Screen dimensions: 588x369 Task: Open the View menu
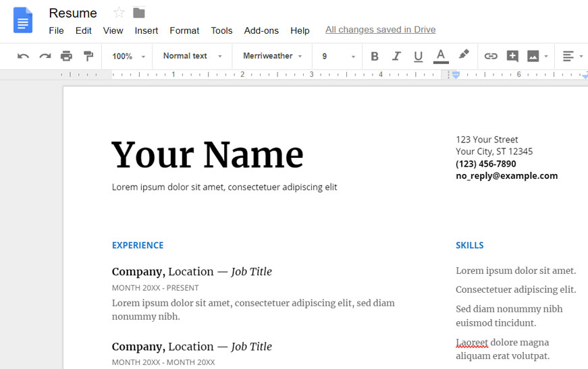(x=113, y=31)
